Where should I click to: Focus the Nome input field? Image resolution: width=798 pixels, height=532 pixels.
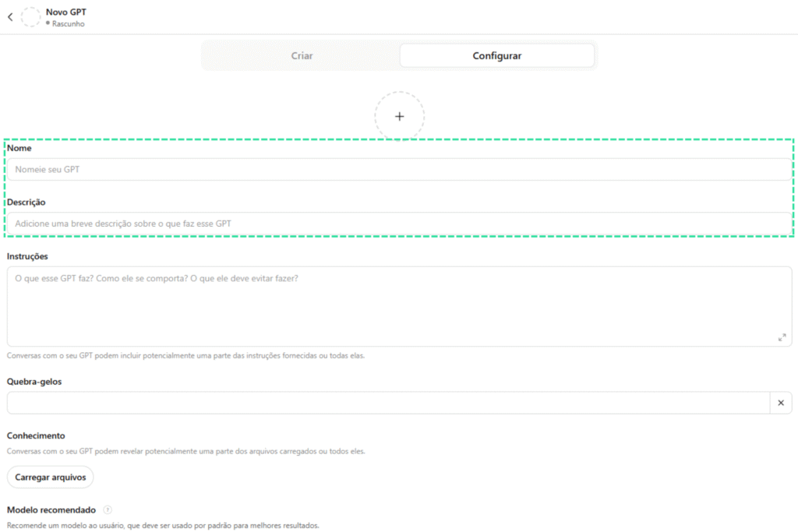[x=400, y=169]
